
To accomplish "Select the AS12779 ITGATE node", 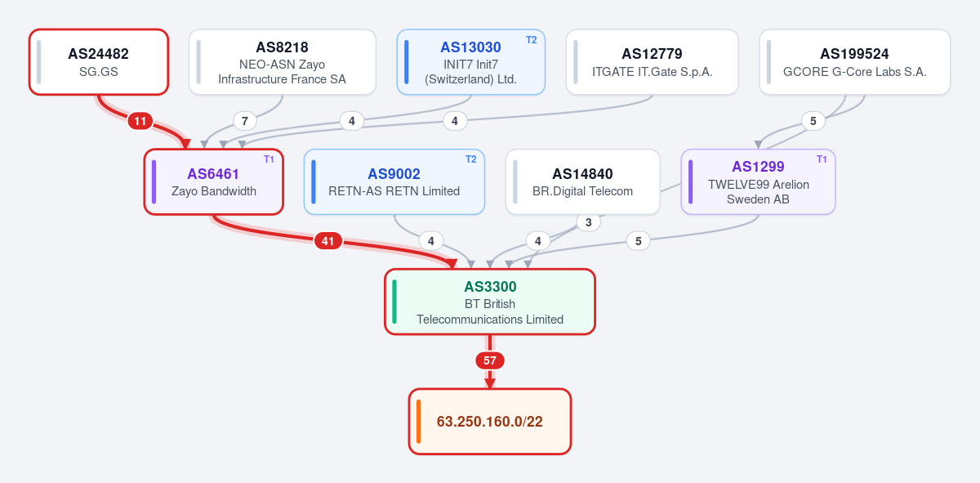I will point(653,62).
